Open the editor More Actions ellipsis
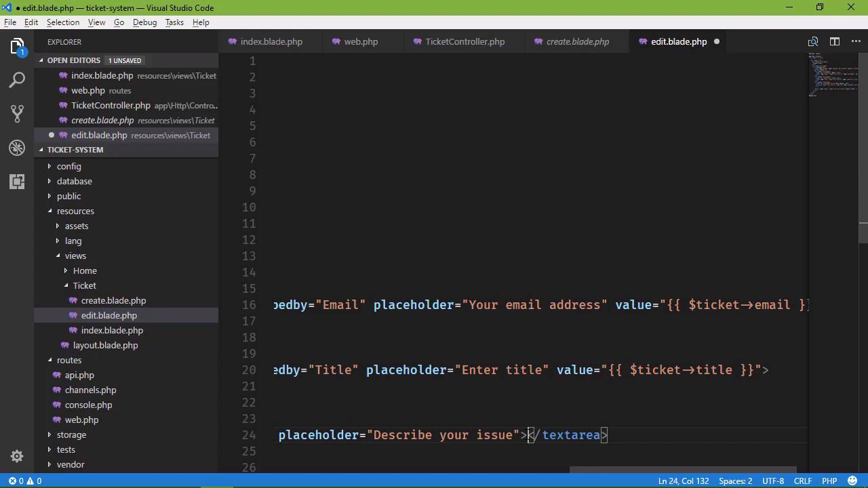Screen dimensions: 868x488 855,41
